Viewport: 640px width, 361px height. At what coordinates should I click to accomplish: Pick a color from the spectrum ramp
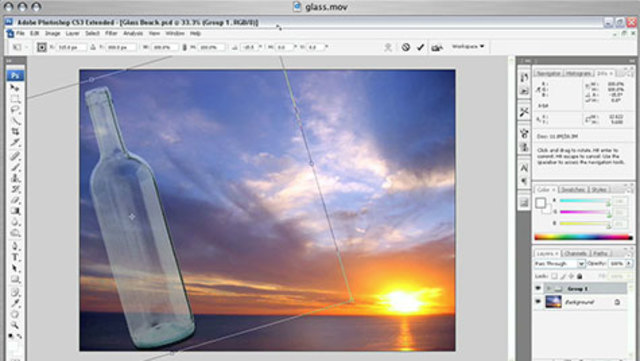click(583, 236)
